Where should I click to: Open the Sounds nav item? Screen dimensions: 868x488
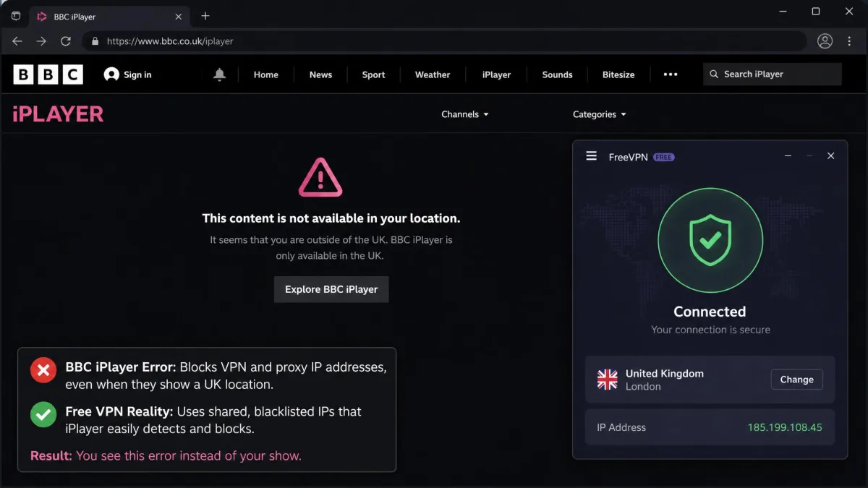tap(557, 74)
